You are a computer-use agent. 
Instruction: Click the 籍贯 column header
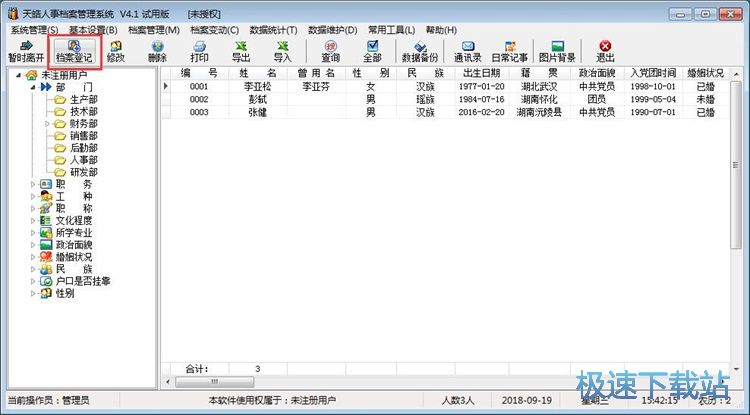click(540, 73)
